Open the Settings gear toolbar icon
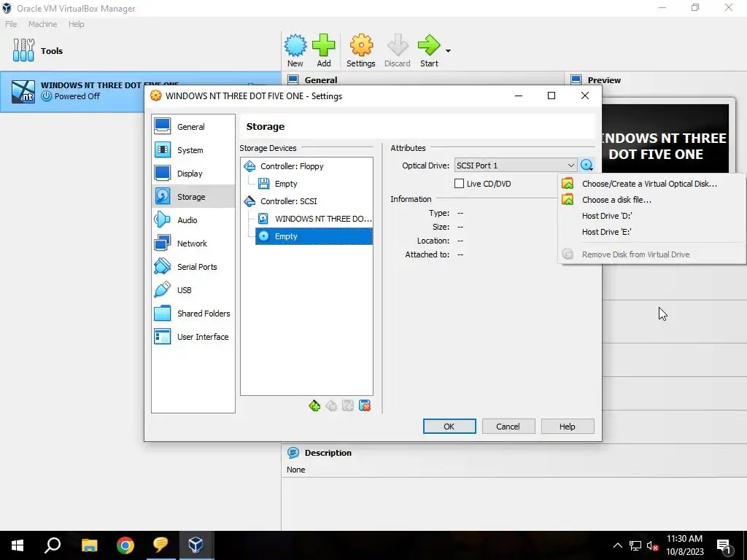747x560 pixels. point(360,51)
